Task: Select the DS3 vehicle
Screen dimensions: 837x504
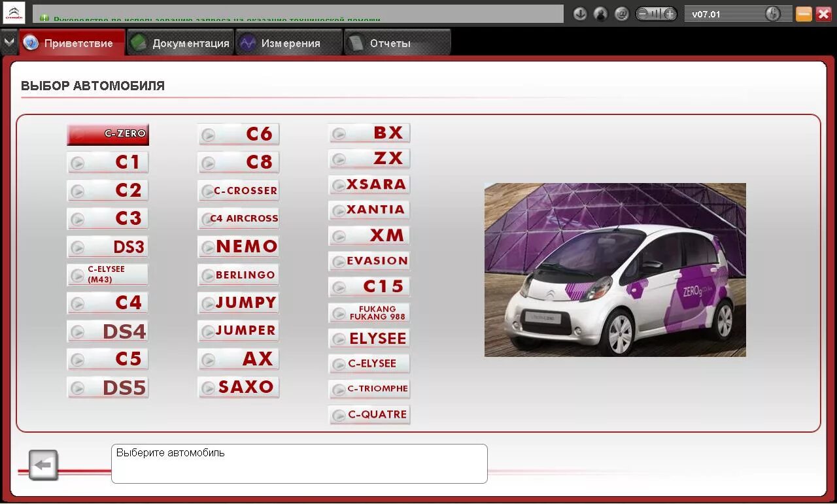Action: pos(108,247)
